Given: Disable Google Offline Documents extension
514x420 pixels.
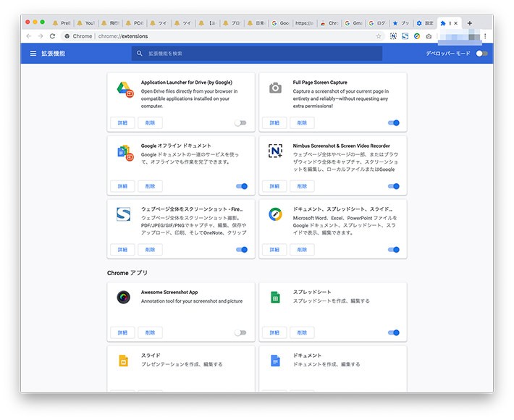Looking at the screenshot, I should (x=242, y=186).
